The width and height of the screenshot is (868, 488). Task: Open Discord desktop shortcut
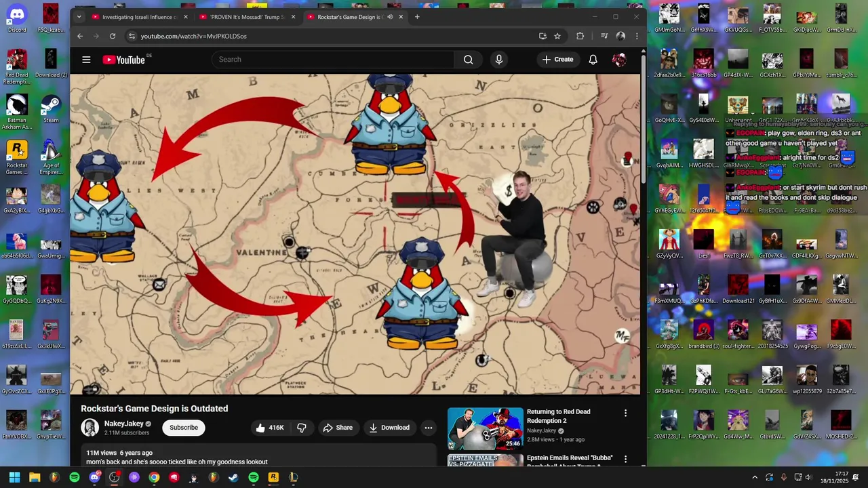tap(17, 19)
